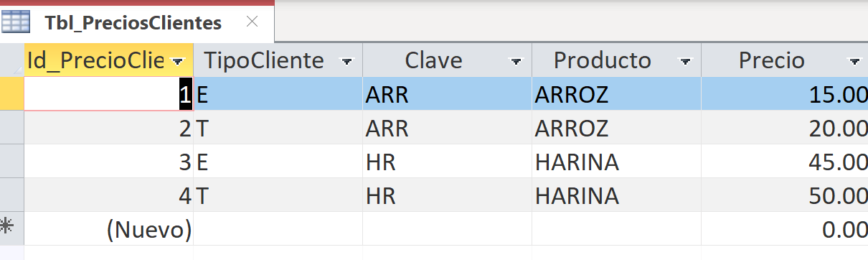Click Producto cell HARINA in record 4
Viewport: 868px width, 260px height.
click(616, 195)
